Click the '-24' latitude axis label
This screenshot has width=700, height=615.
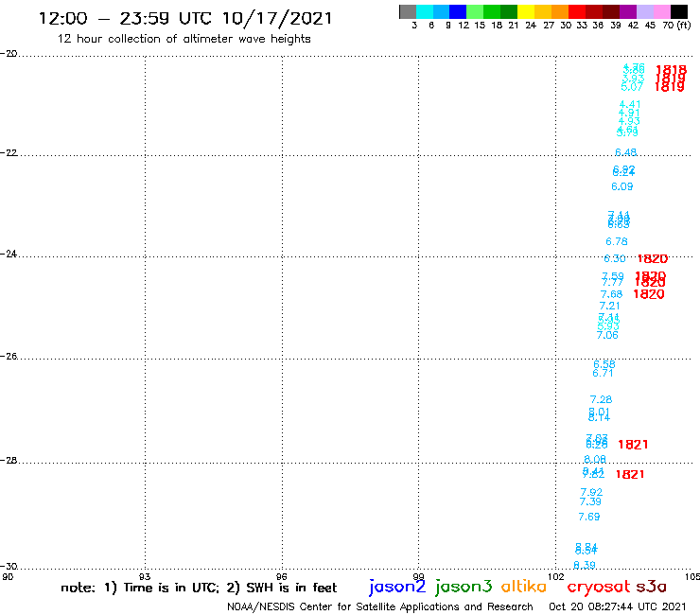coord(9,254)
